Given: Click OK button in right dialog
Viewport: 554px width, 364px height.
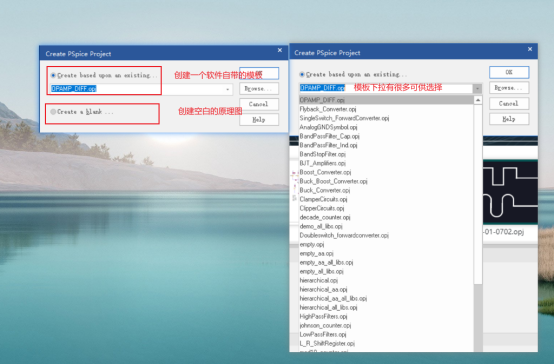Looking at the screenshot, I should 509,72.
